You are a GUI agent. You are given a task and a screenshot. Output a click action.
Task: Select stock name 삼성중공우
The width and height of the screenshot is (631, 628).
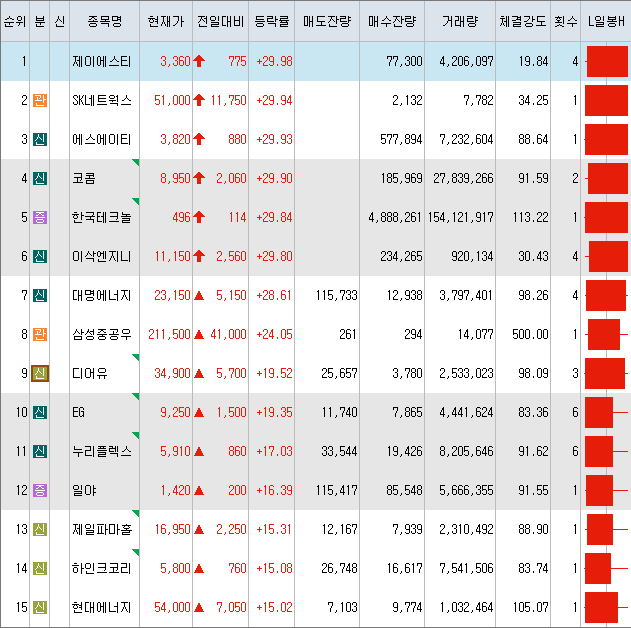[102, 334]
